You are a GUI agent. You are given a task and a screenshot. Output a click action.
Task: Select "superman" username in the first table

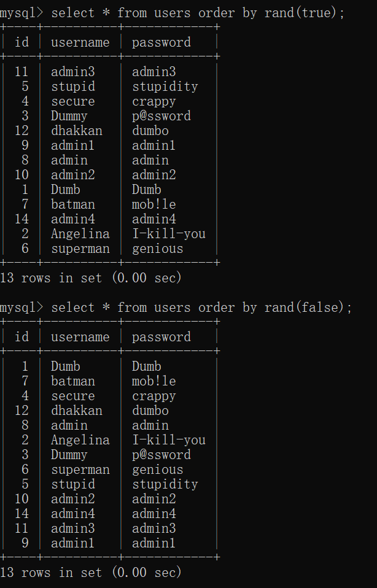coord(80,249)
